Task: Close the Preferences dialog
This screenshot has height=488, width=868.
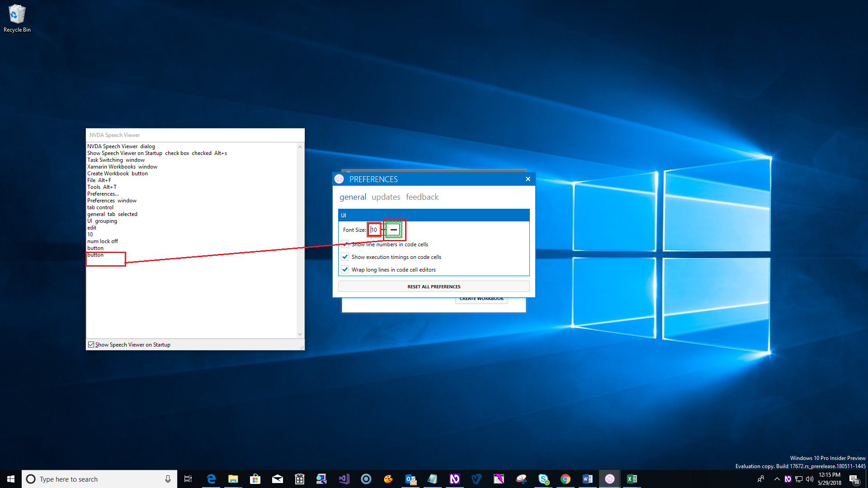Action: 528,179
